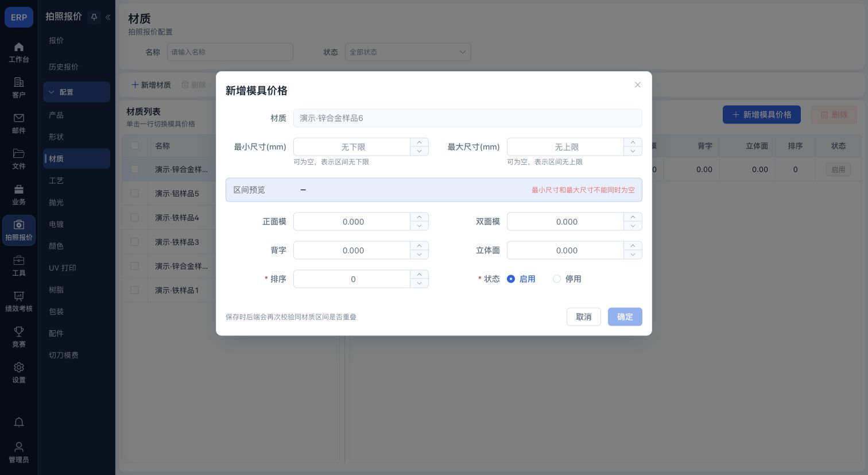Viewport: 868px width, 475px height.
Task: Increase the 排序 value
Action: pyautogui.click(x=419, y=275)
